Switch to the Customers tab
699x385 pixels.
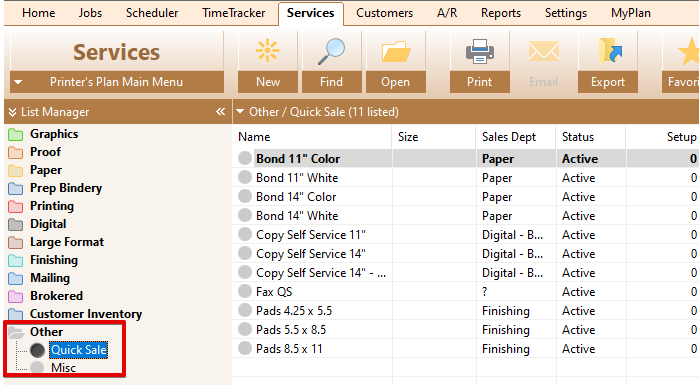click(x=384, y=13)
